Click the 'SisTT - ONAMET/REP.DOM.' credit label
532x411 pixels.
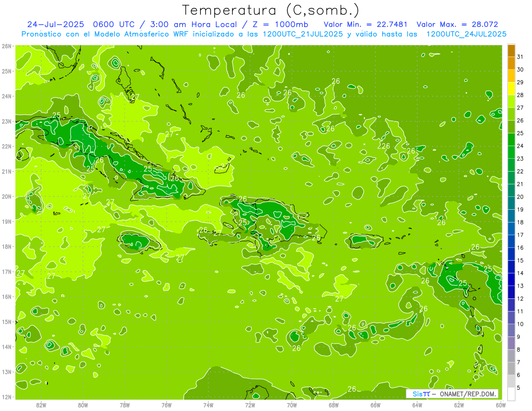(452, 394)
